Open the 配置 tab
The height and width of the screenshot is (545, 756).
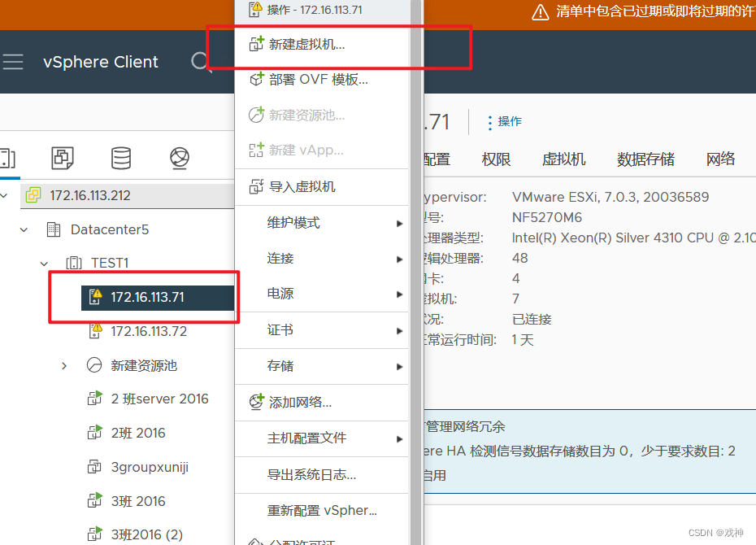coord(437,159)
